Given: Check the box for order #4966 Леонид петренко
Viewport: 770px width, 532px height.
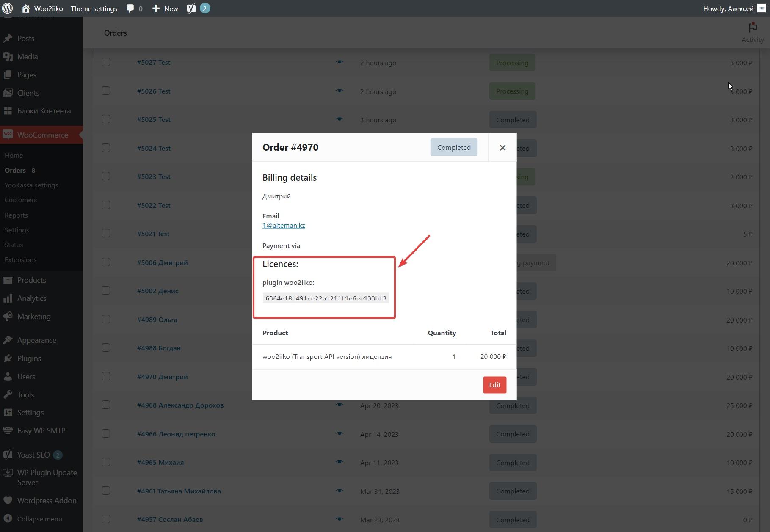Looking at the screenshot, I should (x=106, y=434).
